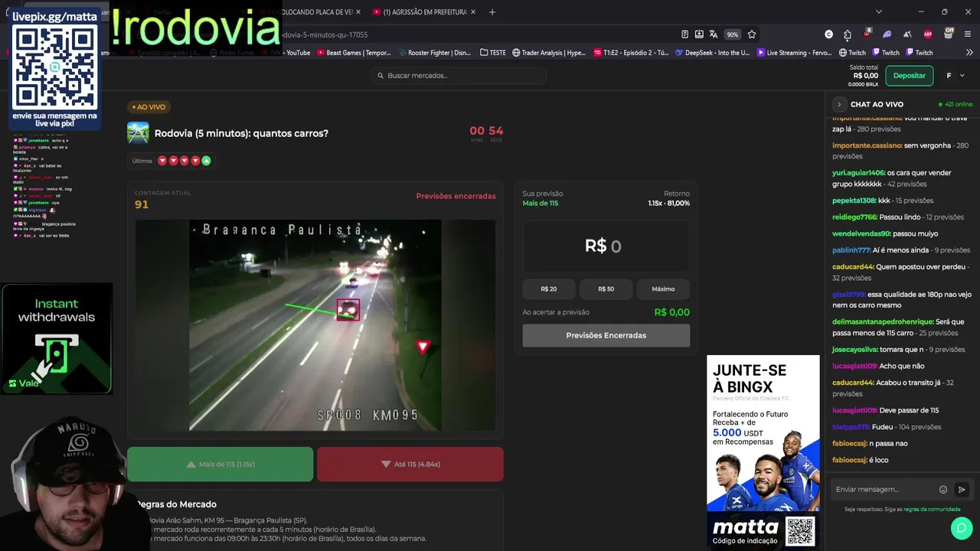Click the Contagem Atual 91 value

(x=142, y=204)
